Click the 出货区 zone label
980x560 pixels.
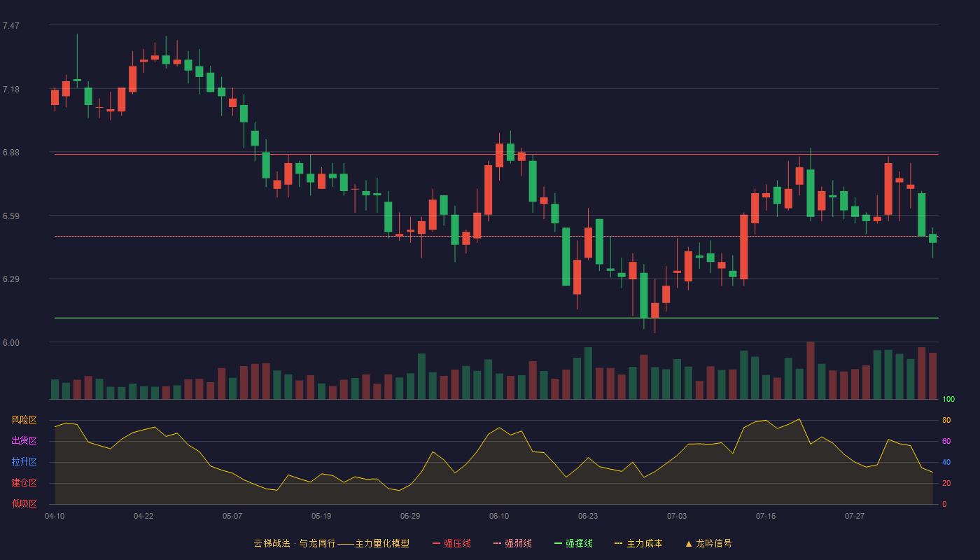(24, 441)
